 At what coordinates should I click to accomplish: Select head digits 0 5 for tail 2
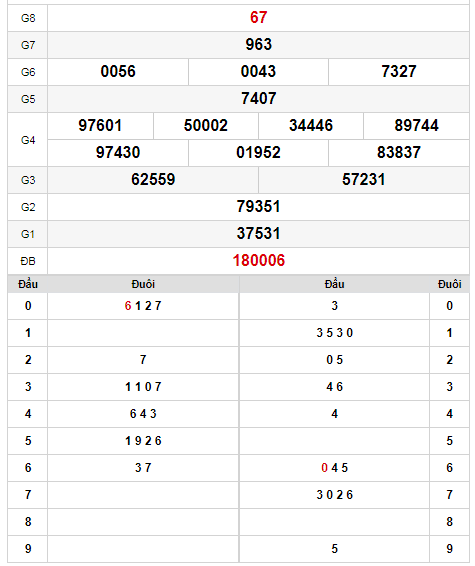point(335,360)
